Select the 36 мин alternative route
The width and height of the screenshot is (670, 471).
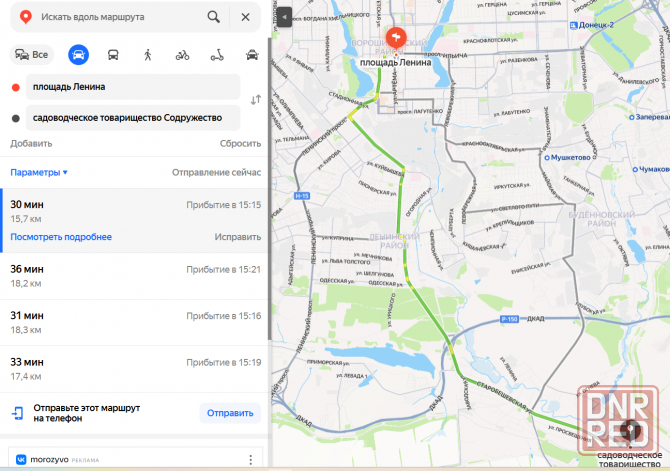[x=134, y=276]
